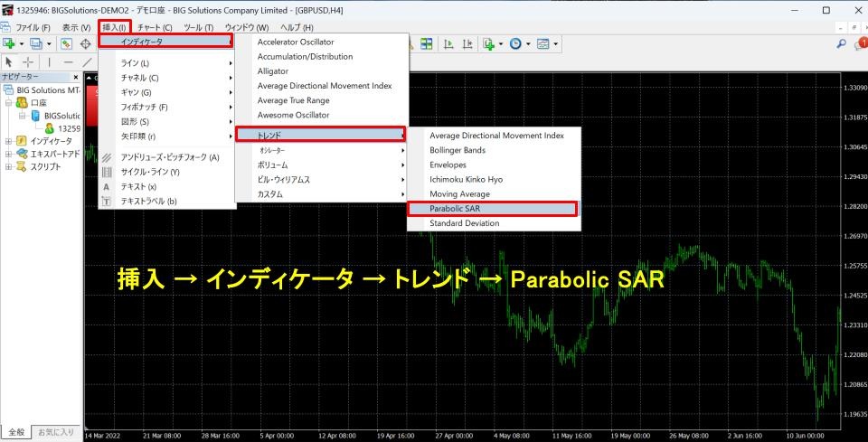The width and height of the screenshot is (868, 442).
Task: Open the ｵｼﾚｰﾀｰ submenu
Action: pyautogui.click(x=322, y=150)
